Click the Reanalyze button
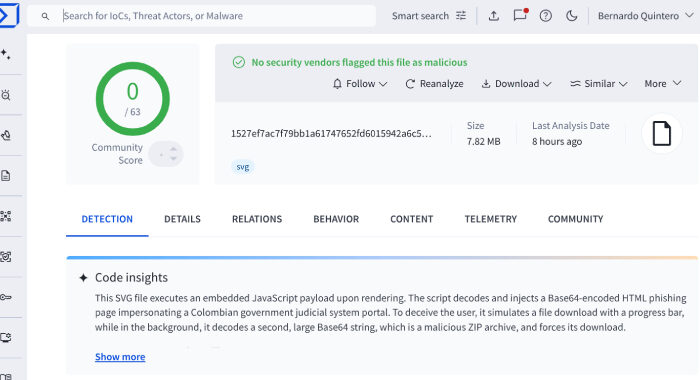700x380 pixels. [434, 84]
